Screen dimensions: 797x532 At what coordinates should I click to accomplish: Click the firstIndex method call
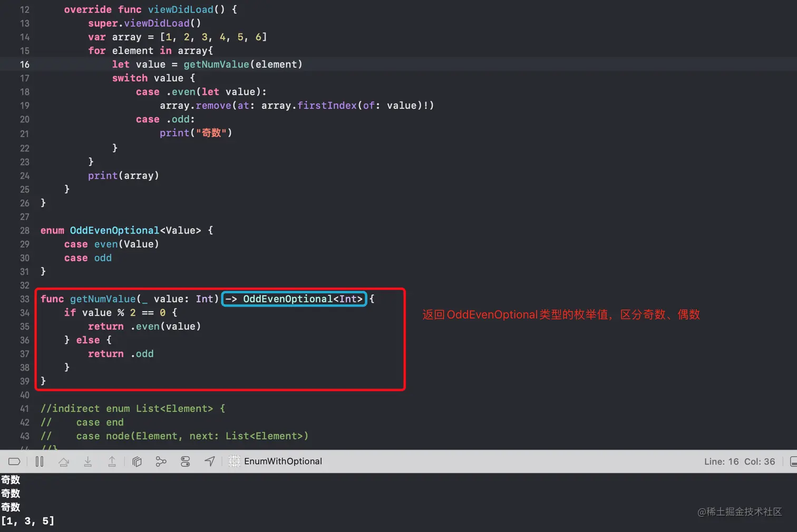point(327,105)
